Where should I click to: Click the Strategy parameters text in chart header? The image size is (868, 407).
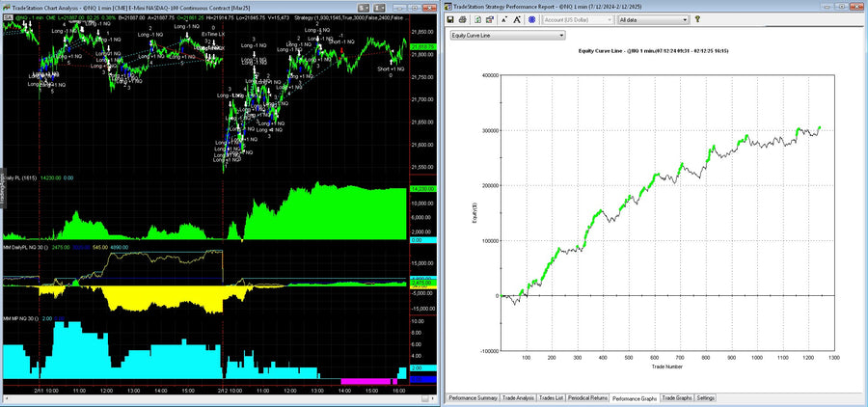[350, 17]
